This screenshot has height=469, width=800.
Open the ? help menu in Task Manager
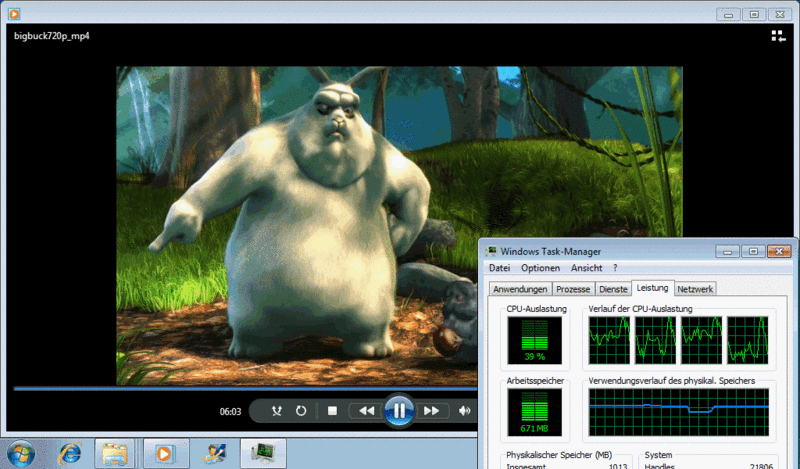pyautogui.click(x=615, y=268)
